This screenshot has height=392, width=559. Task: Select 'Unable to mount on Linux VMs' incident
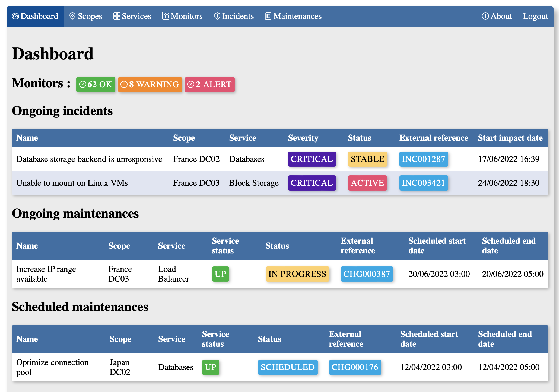72,183
